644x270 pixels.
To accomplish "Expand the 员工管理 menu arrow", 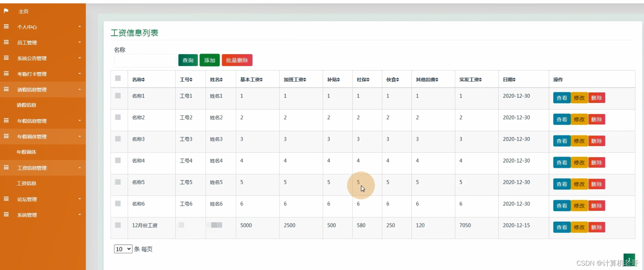I will (80, 42).
